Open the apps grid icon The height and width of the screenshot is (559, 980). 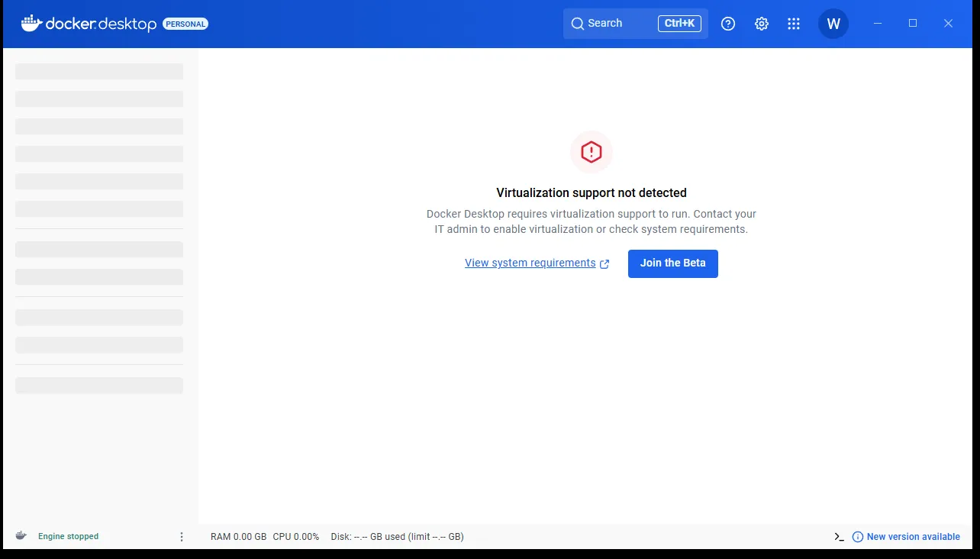click(x=794, y=24)
